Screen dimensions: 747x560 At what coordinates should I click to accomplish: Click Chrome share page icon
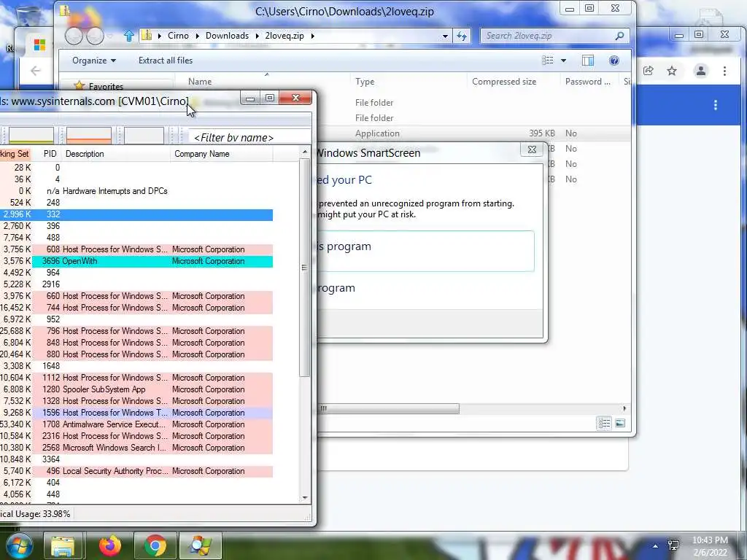[x=648, y=71]
